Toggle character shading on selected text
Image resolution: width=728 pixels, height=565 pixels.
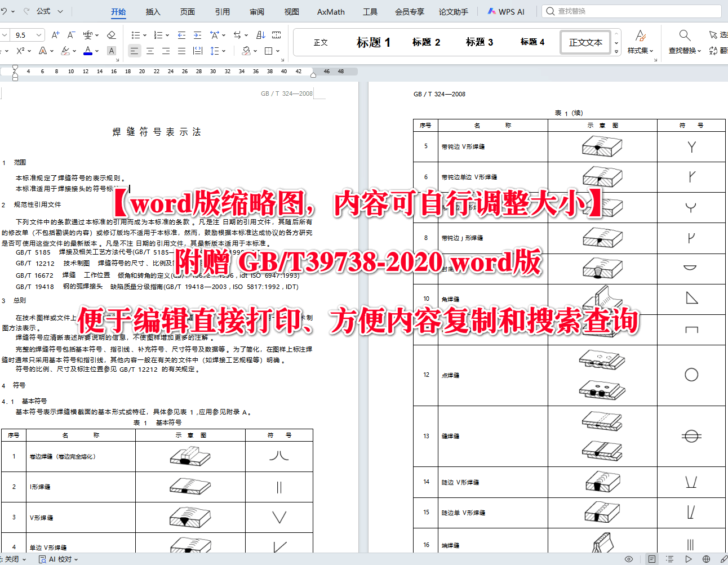point(111,50)
